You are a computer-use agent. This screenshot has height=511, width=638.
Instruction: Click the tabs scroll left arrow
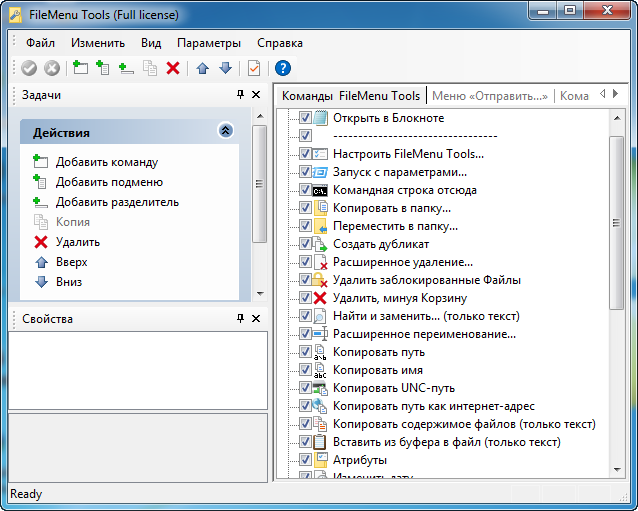(603, 94)
